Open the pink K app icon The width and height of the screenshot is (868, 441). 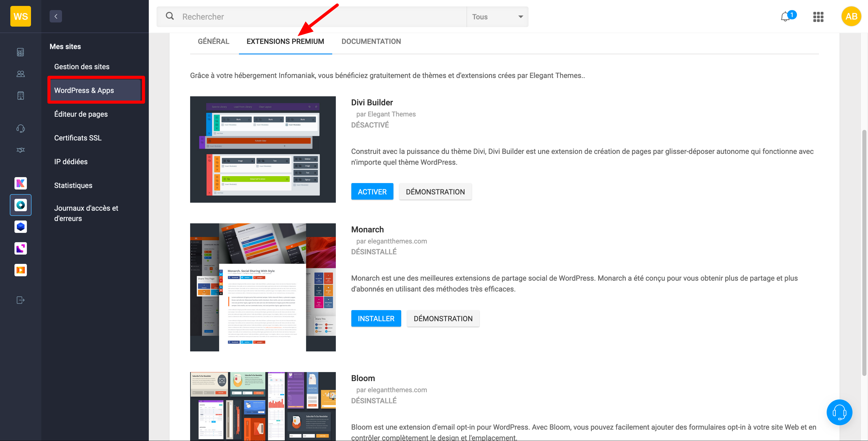pyautogui.click(x=21, y=183)
